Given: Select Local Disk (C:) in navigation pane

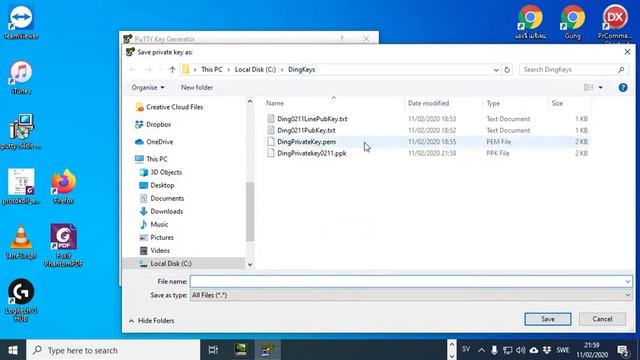Looking at the screenshot, I should pyautogui.click(x=171, y=264).
